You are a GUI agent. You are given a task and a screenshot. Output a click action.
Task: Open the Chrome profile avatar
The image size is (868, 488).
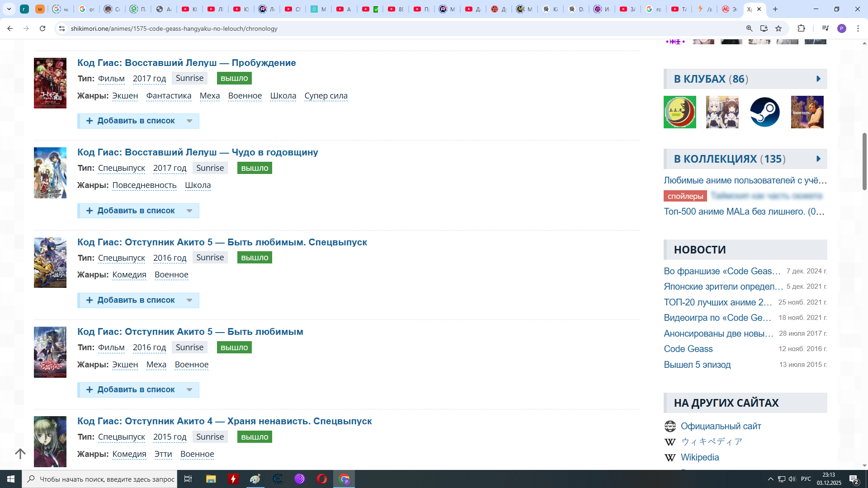(x=841, y=28)
